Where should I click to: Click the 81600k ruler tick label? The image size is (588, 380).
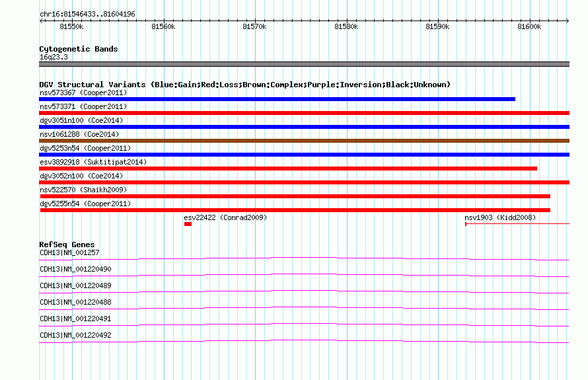(x=529, y=26)
